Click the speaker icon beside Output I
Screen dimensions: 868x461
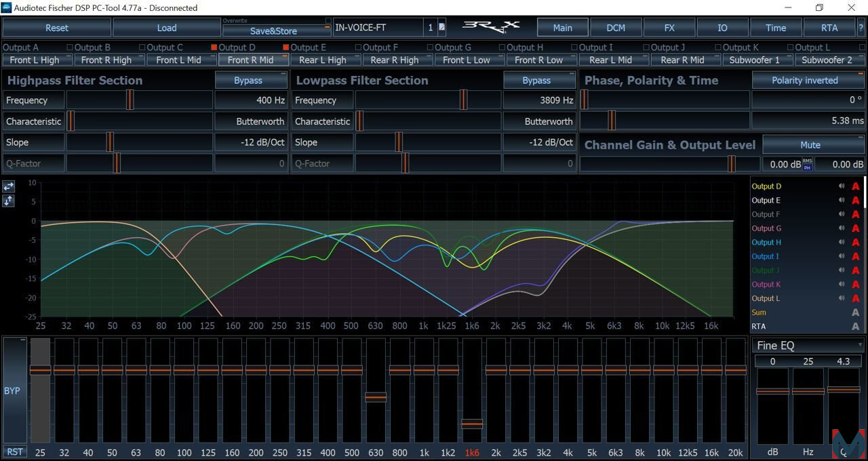(841, 257)
